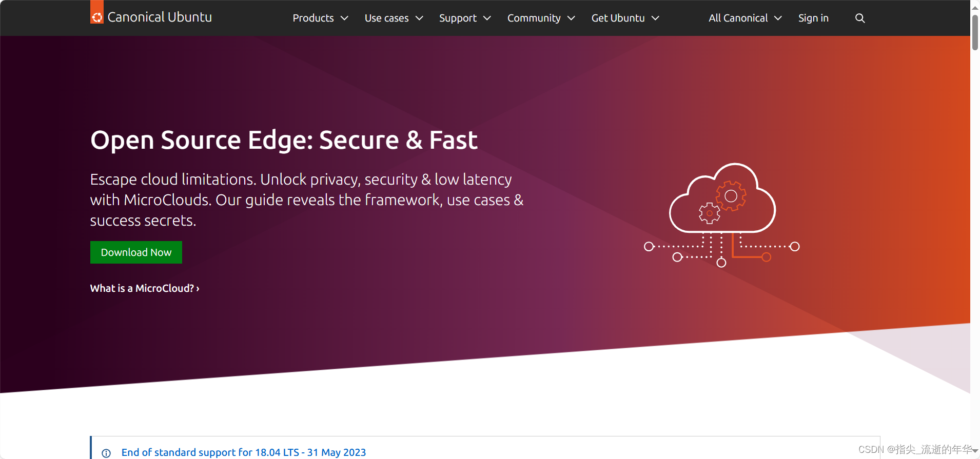Open the Support menu
This screenshot has width=980, height=459.
coord(465,18)
